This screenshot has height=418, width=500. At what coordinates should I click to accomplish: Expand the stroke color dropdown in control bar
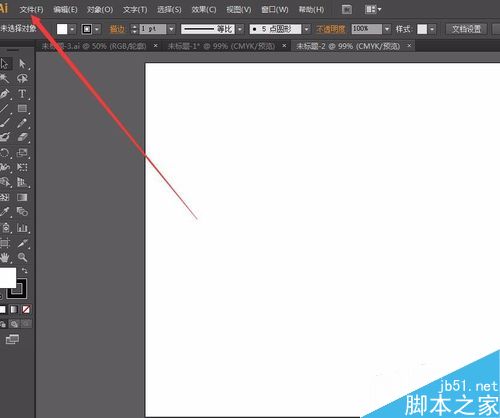(97, 29)
